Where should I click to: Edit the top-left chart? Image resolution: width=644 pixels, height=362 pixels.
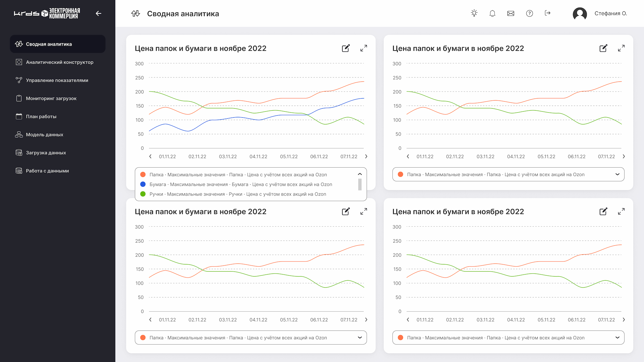pyautogui.click(x=345, y=48)
